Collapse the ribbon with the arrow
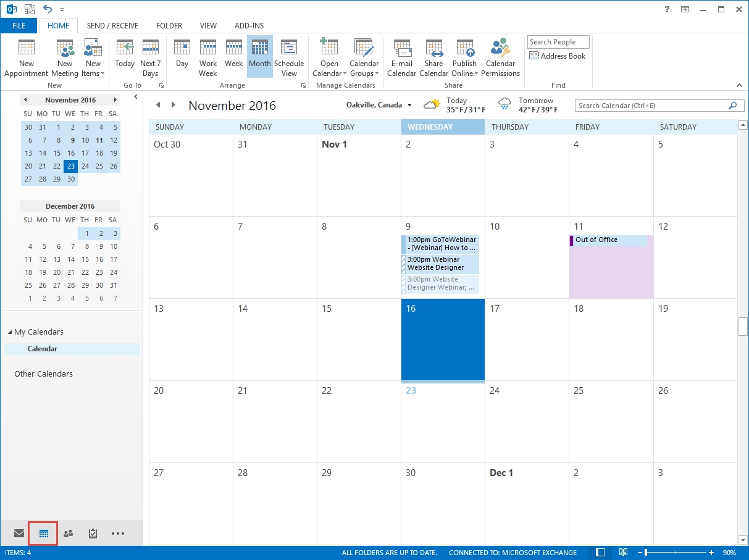The height and width of the screenshot is (560, 749). pyautogui.click(x=739, y=85)
